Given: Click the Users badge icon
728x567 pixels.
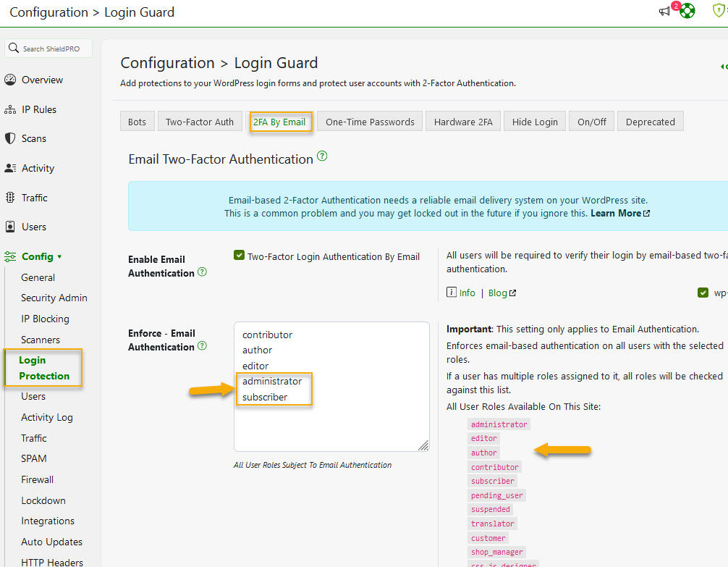Looking at the screenshot, I should [x=10, y=227].
